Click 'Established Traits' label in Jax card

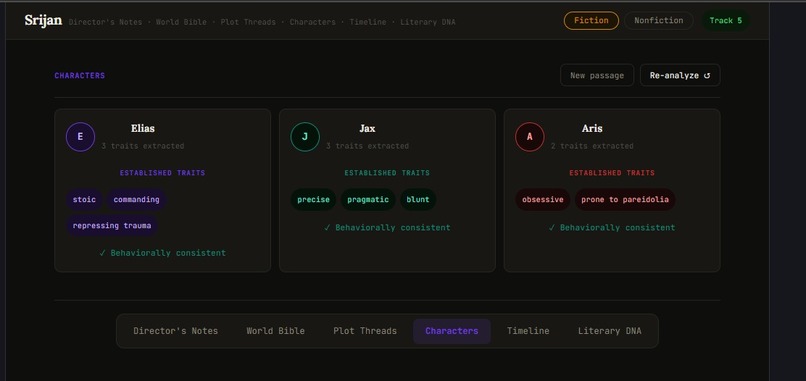(x=387, y=173)
